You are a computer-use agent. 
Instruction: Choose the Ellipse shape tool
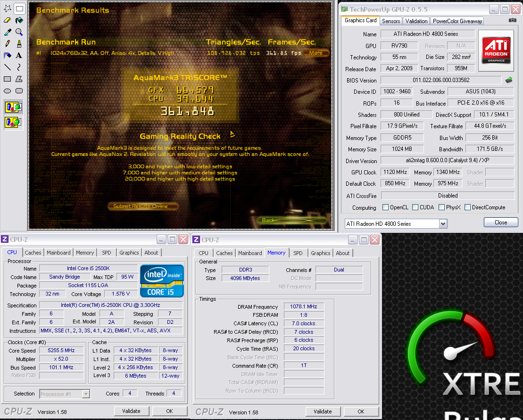click(x=8, y=91)
